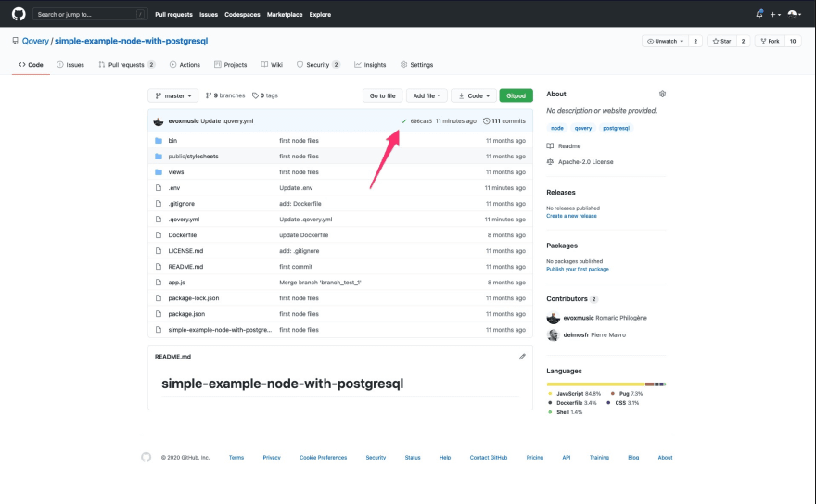Focus the Search or jump to field
The height and width of the screenshot is (504, 816).
(x=90, y=14)
